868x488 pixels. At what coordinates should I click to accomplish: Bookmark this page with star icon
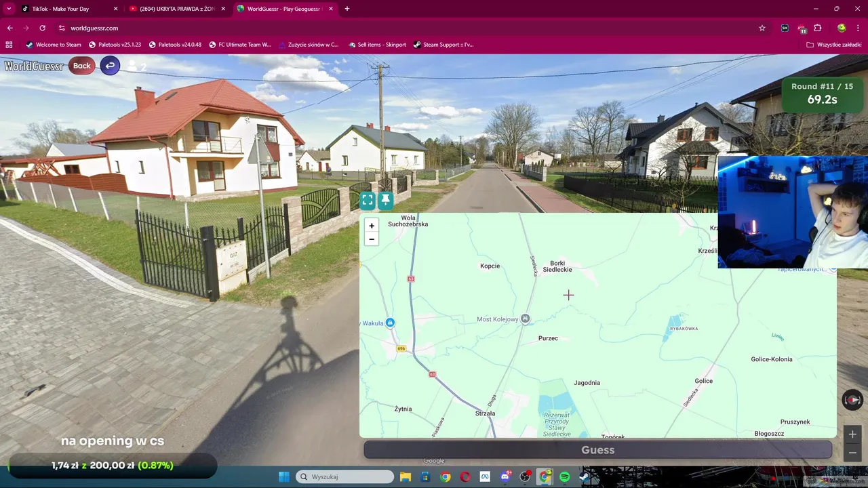click(762, 28)
